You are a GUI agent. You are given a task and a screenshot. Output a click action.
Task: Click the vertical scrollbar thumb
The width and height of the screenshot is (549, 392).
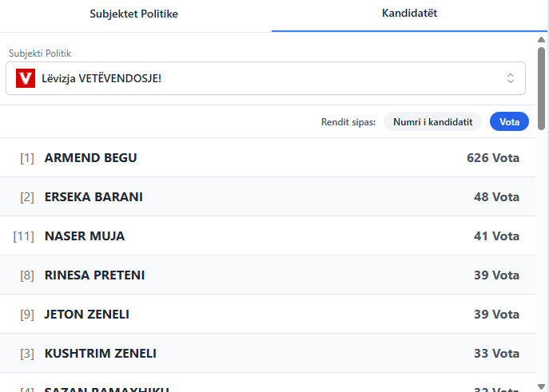(x=542, y=88)
